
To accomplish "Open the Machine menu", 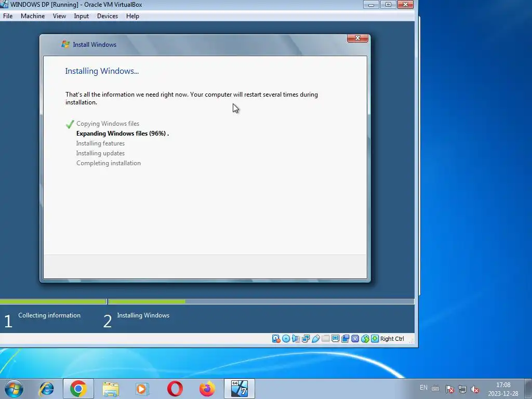I will [x=33, y=16].
